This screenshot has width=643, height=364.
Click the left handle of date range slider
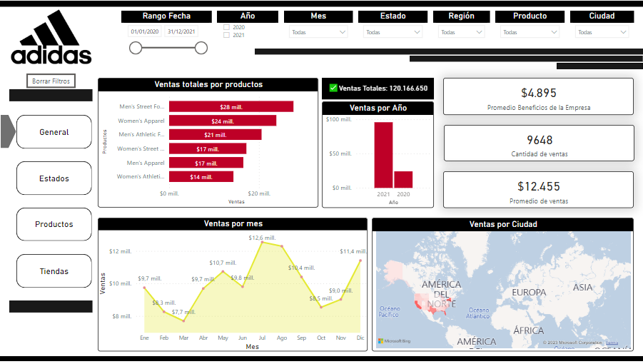pyautogui.click(x=135, y=48)
